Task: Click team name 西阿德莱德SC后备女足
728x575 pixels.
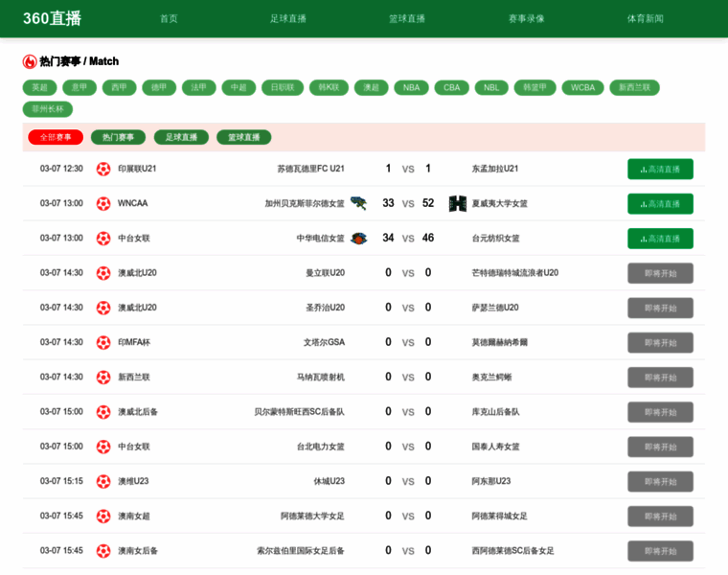Action: pyautogui.click(x=512, y=551)
